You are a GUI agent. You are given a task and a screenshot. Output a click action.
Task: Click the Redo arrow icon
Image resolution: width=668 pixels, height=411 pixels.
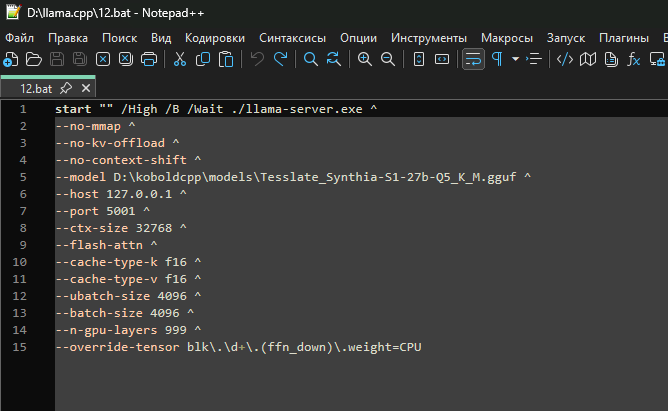(281, 59)
